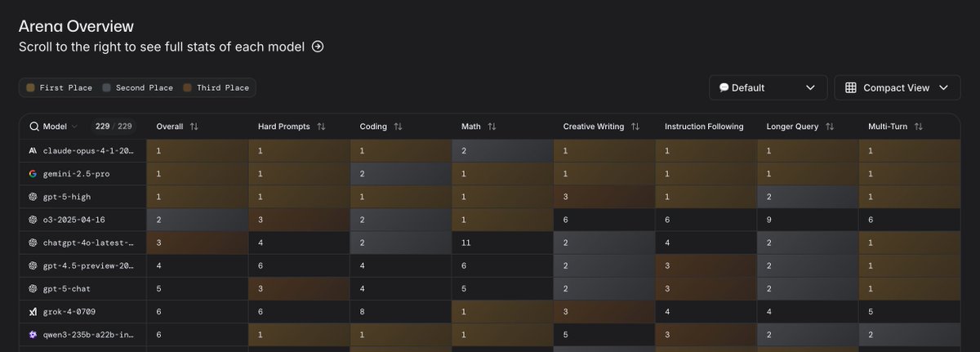980x352 pixels.
Task: Click the Anthropic logo next to claude-opus-4-1
Action: [x=33, y=151]
